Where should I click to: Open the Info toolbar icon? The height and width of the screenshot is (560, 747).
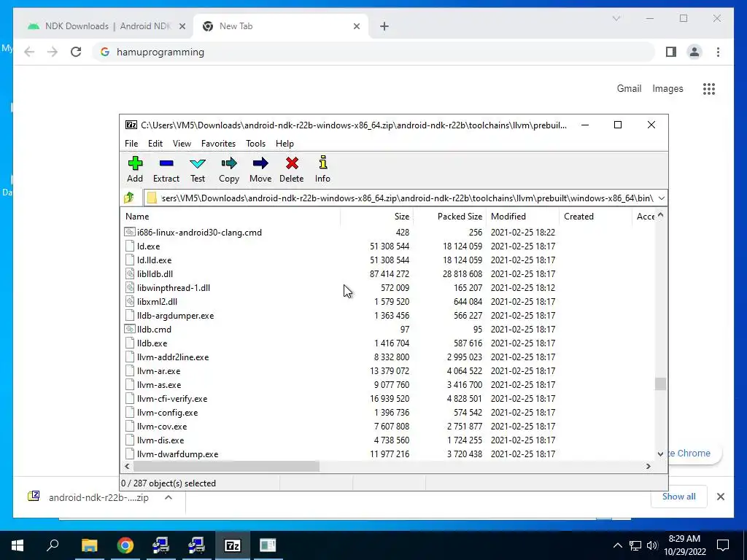point(323,163)
